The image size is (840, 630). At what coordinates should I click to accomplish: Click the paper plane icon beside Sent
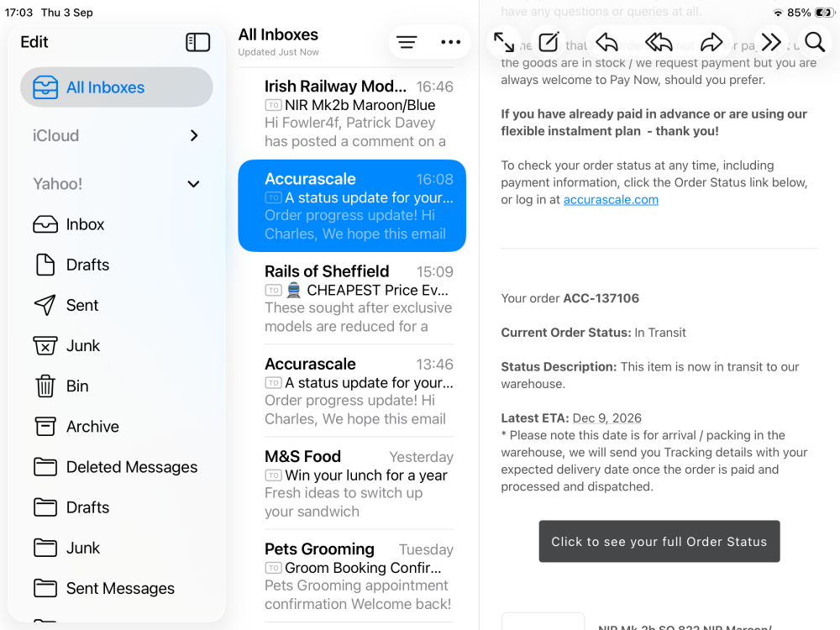point(45,305)
